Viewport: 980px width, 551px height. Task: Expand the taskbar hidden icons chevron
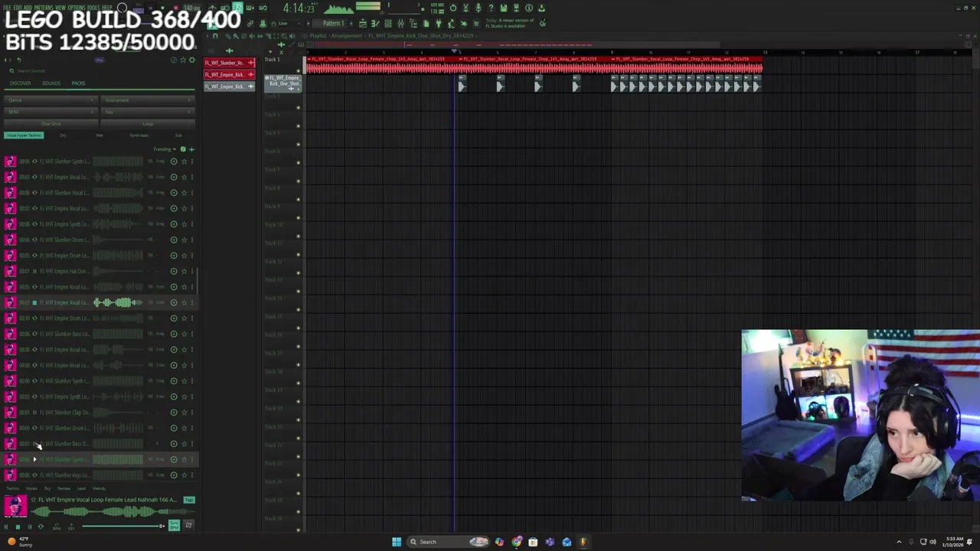click(899, 542)
